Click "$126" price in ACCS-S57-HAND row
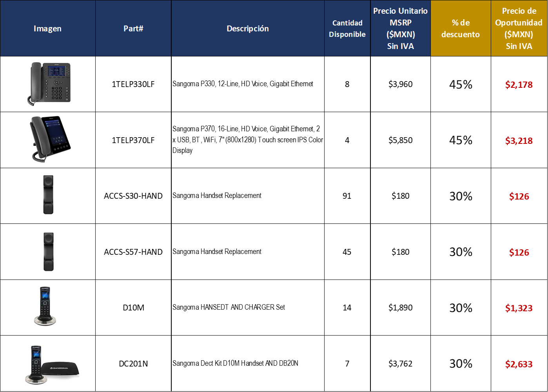Viewport: 548px width, 392px height. pos(519,252)
